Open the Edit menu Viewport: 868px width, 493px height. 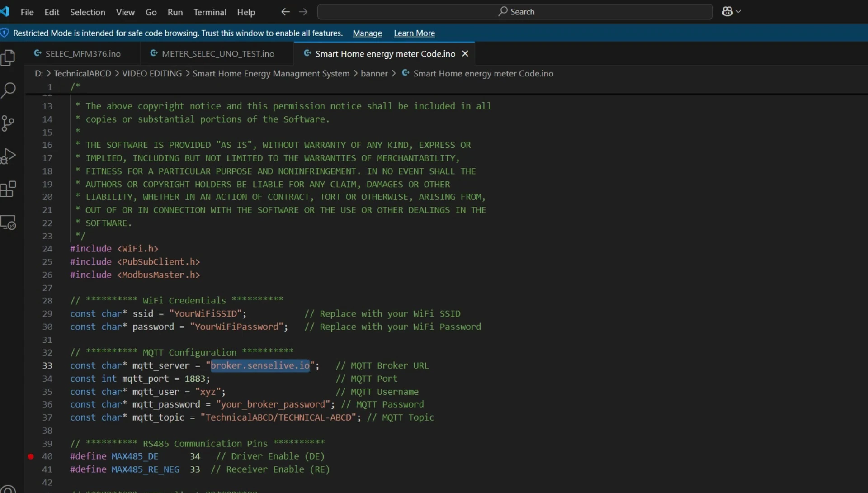[x=52, y=12]
